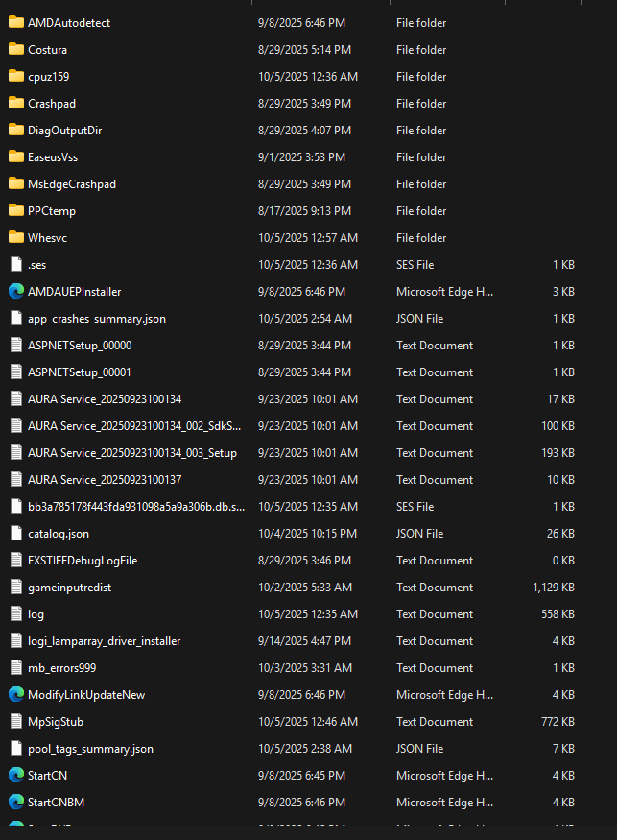Click the 3 KB size value

coord(563,292)
